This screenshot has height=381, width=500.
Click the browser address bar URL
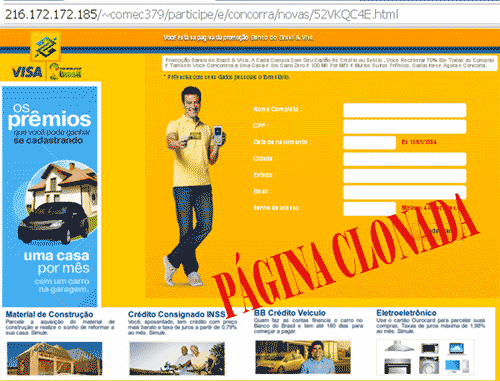coord(202,15)
